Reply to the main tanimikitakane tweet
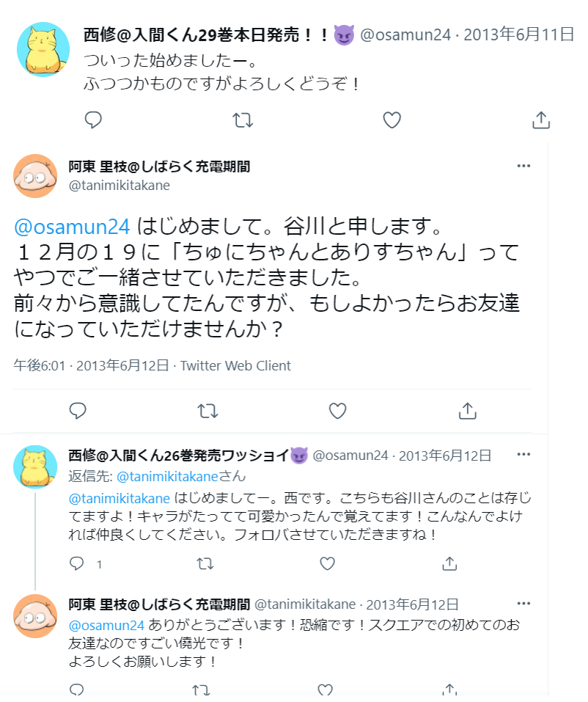 (78, 411)
